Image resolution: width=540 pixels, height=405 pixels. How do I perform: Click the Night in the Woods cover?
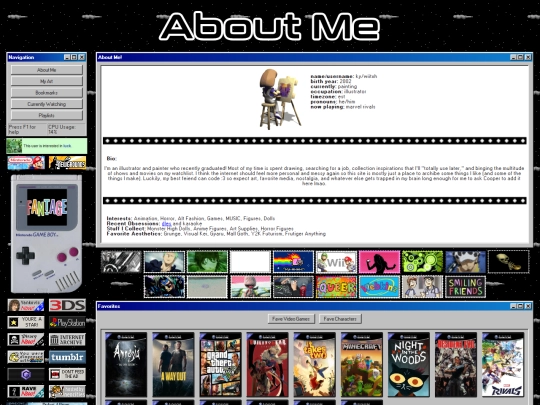[409, 365]
